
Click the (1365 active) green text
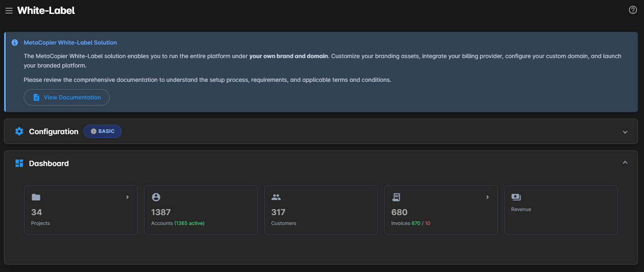click(189, 223)
